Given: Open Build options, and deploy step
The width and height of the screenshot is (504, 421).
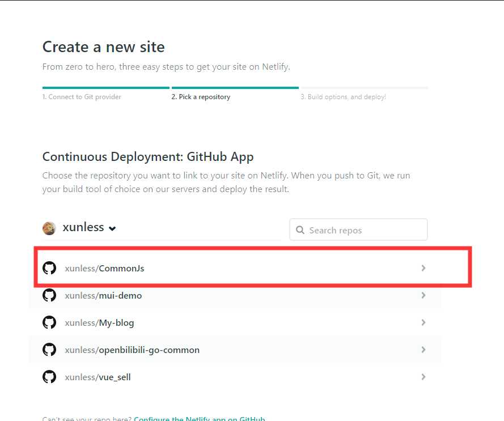Looking at the screenshot, I should point(343,97).
